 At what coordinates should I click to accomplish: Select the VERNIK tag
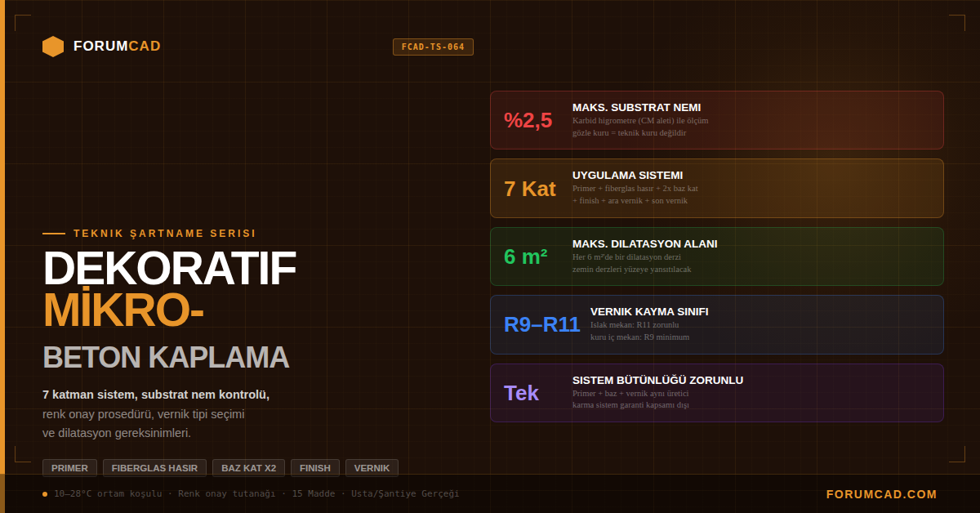coord(372,468)
